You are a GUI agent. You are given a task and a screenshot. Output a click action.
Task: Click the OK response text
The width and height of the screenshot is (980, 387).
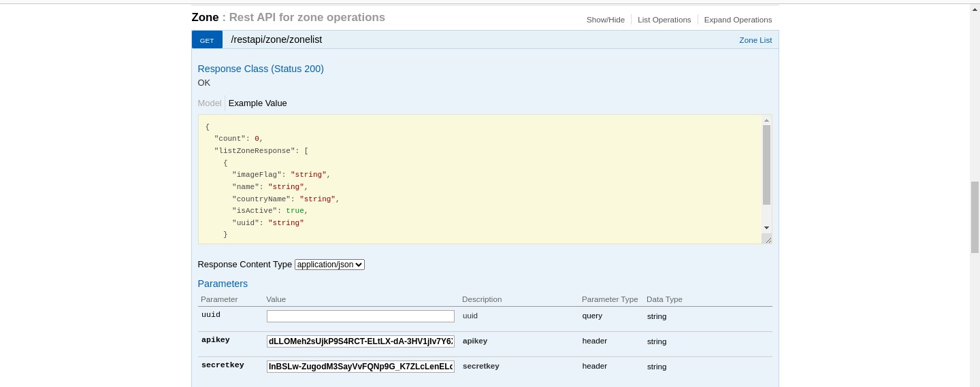pos(204,83)
